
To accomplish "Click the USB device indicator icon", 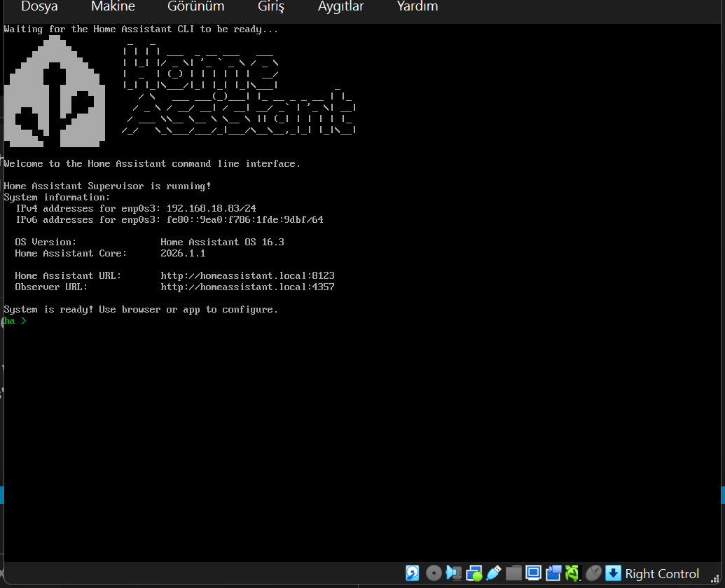I will 494,573.
